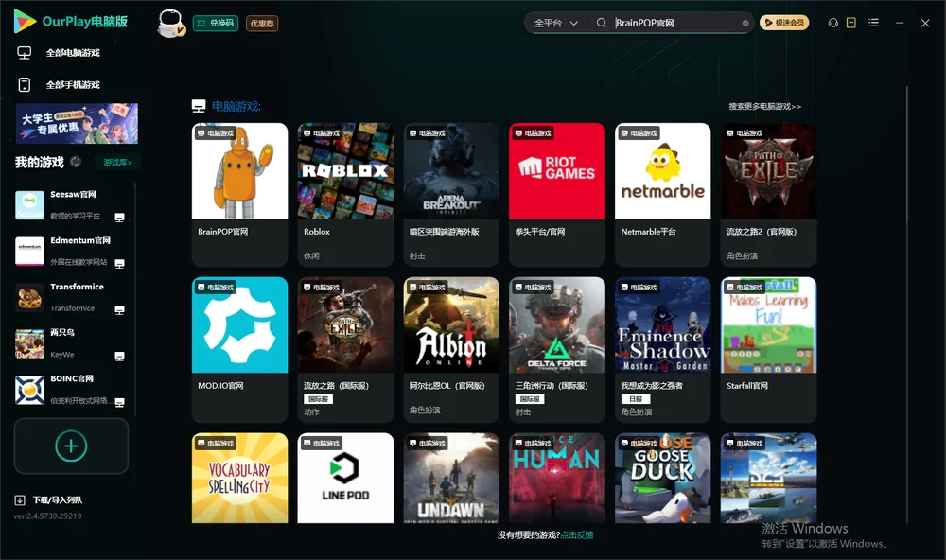The width and height of the screenshot is (946, 560).
Task: Click the PC icon on the Transformice row
Action: click(x=119, y=309)
